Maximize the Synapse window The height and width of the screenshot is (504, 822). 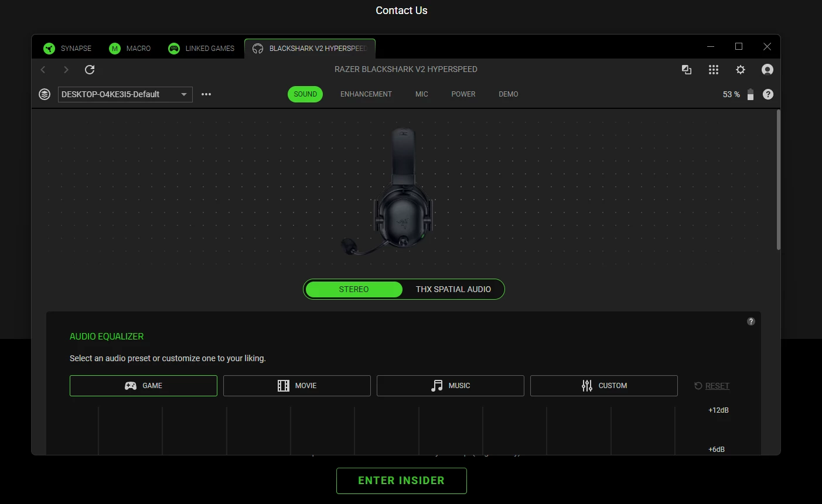point(739,46)
